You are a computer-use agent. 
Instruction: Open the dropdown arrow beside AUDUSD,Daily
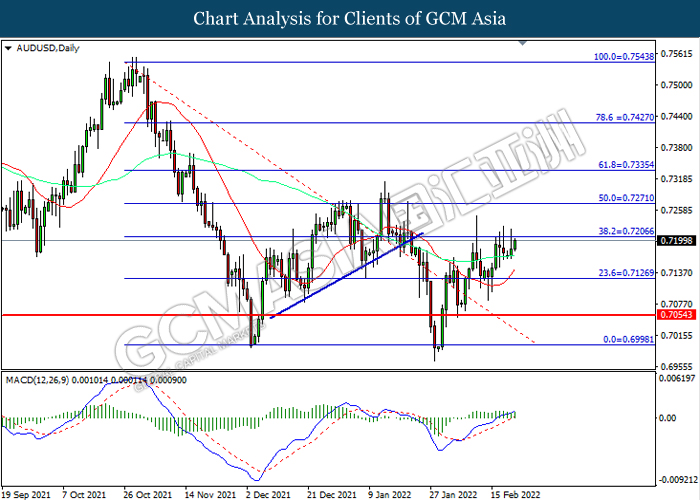(8, 49)
